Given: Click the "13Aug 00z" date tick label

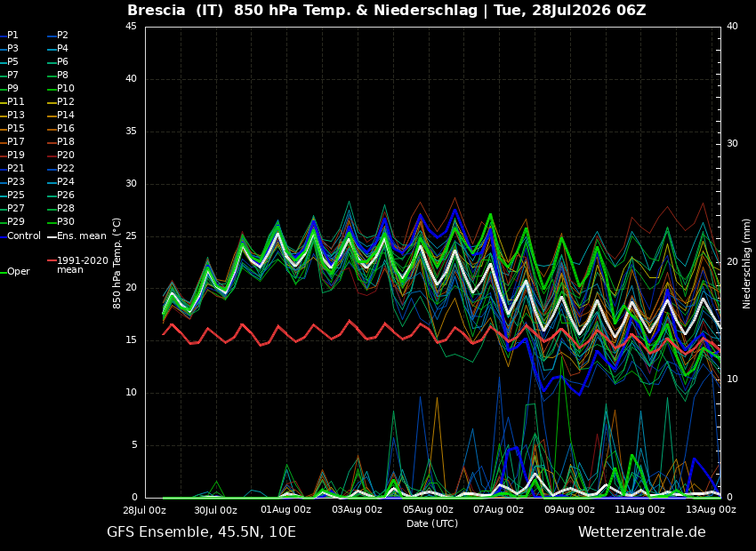Looking at the screenshot, I should tap(711, 509).
